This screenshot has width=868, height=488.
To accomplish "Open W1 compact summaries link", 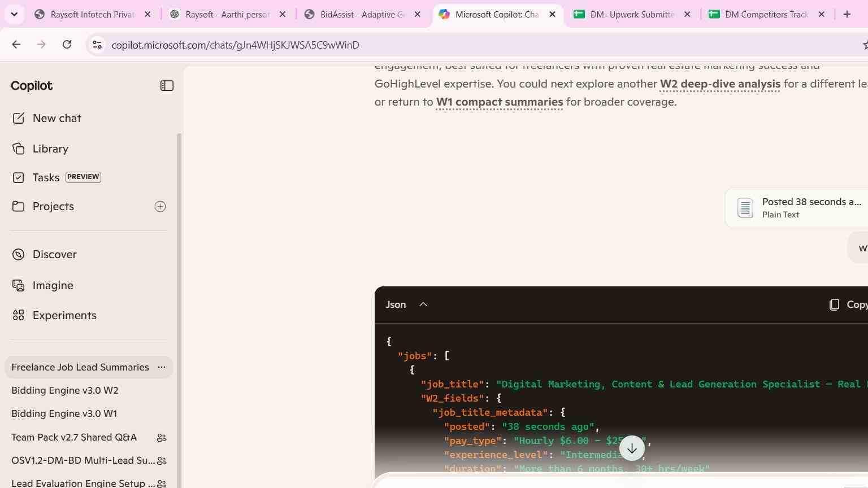I will (x=500, y=102).
